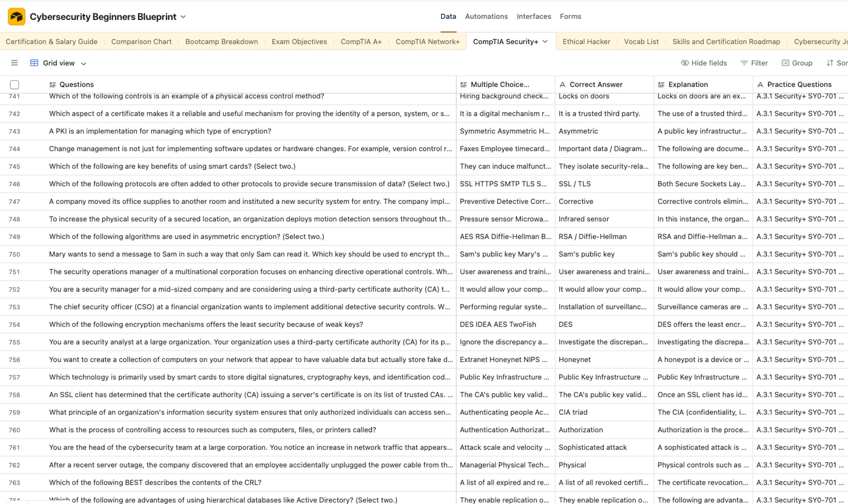This screenshot has height=504, width=848.
Task: Select the CompTIA A+ table tab
Action: click(x=361, y=42)
